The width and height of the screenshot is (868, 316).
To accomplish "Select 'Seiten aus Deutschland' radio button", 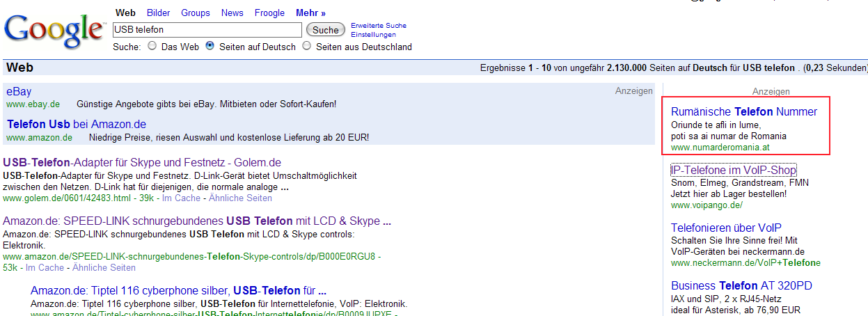I will (306, 47).
